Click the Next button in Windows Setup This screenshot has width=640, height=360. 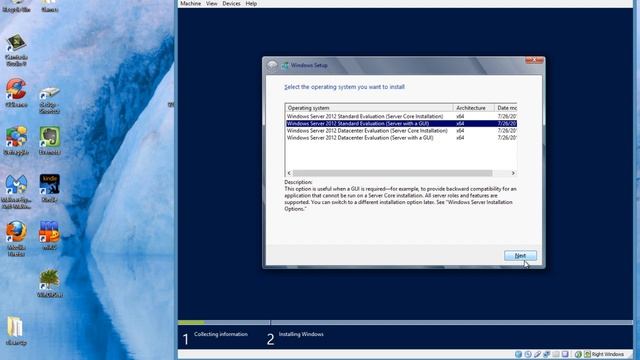520,256
